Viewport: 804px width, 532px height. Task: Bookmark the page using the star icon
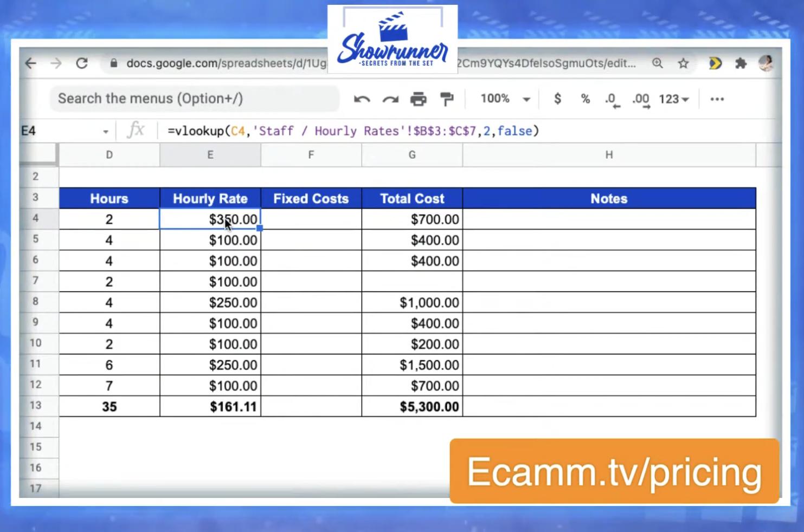point(683,63)
